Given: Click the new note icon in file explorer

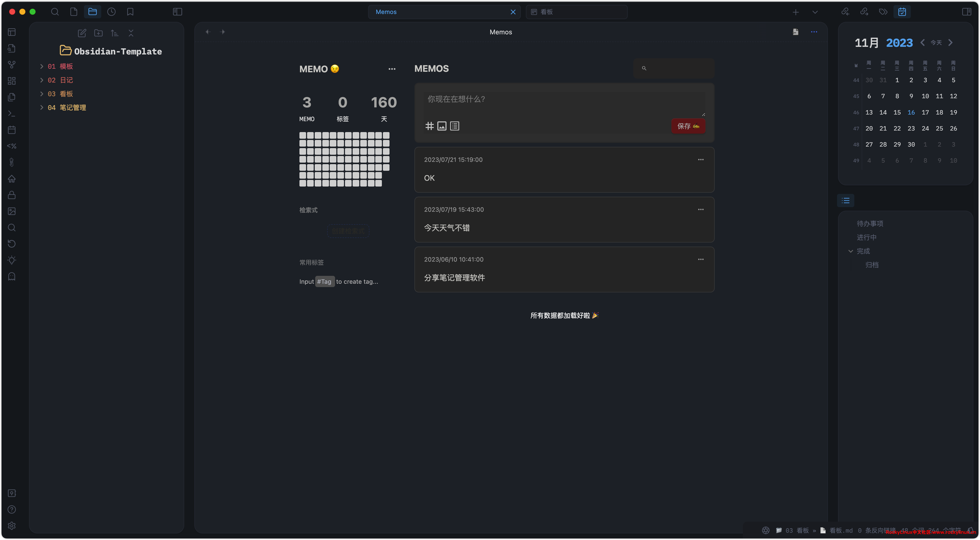Looking at the screenshot, I should (x=82, y=33).
